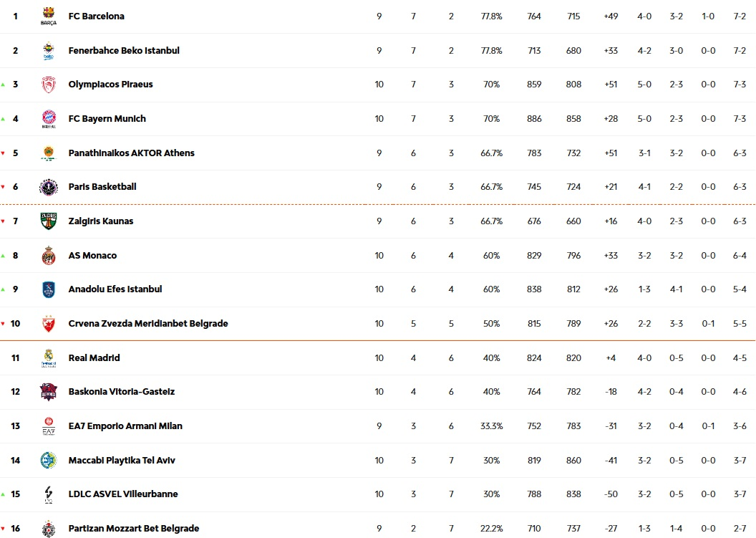The width and height of the screenshot is (756, 538).
Task: Click the Maccabi Playtika Tel Aviv name
Action: pyautogui.click(x=122, y=461)
